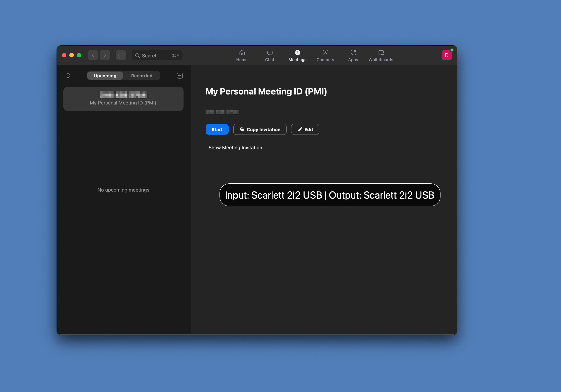Start the personal meeting
Screen dimensions: 561x392
point(217,129)
